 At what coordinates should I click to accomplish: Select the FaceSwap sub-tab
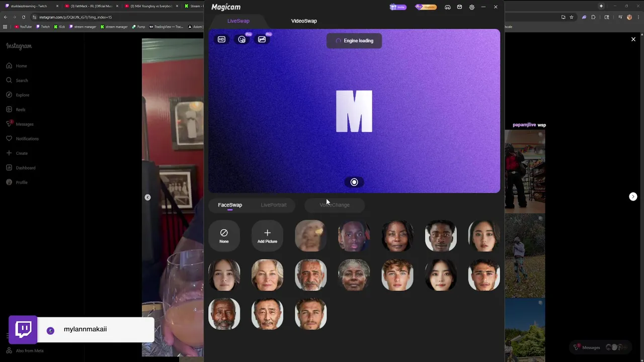(230, 205)
